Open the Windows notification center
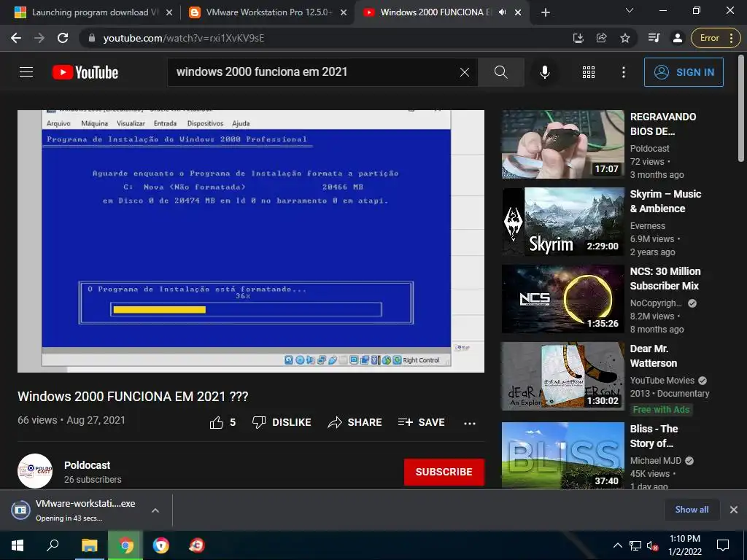The image size is (747, 560). tap(723, 545)
